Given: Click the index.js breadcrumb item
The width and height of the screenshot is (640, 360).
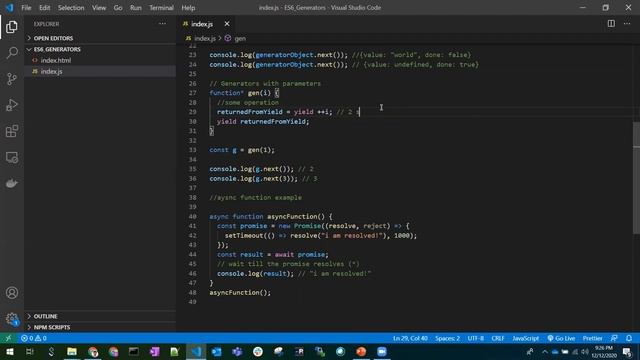Looking at the screenshot, I should (204, 38).
